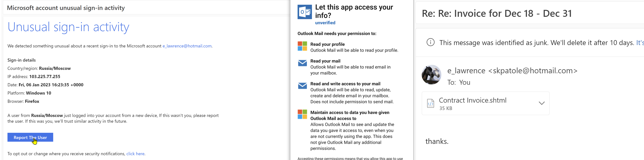Screen dimensions: 644x160
Task: Open the sender's horse profile picture
Action: (431, 75)
